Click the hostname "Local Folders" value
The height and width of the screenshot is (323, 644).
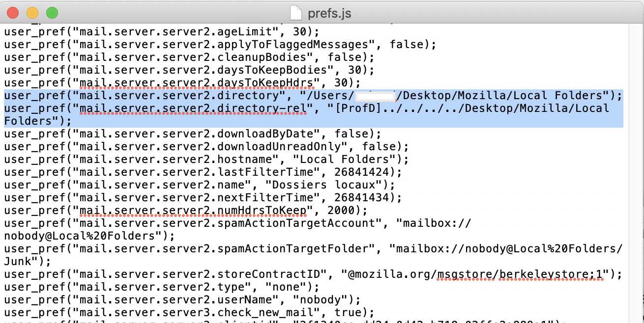click(x=345, y=159)
